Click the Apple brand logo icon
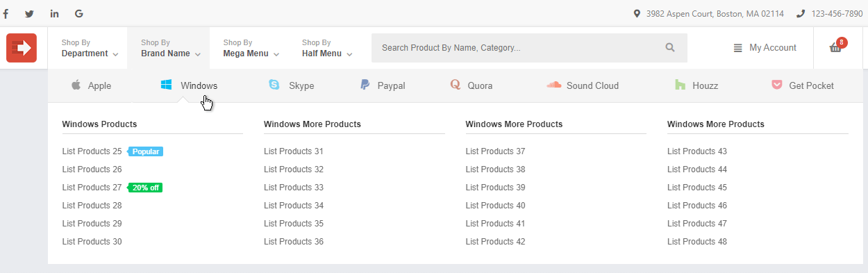The image size is (868, 273). pos(76,85)
